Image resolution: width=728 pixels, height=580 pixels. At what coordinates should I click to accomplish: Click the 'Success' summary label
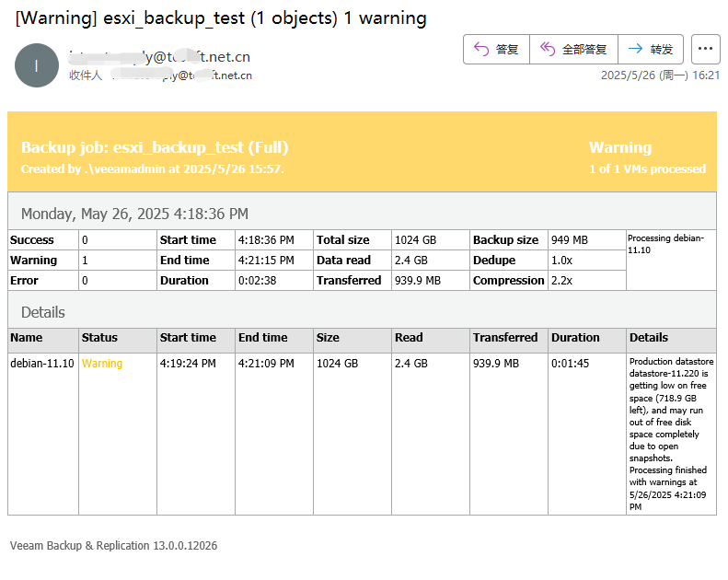[x=32, y=240]
